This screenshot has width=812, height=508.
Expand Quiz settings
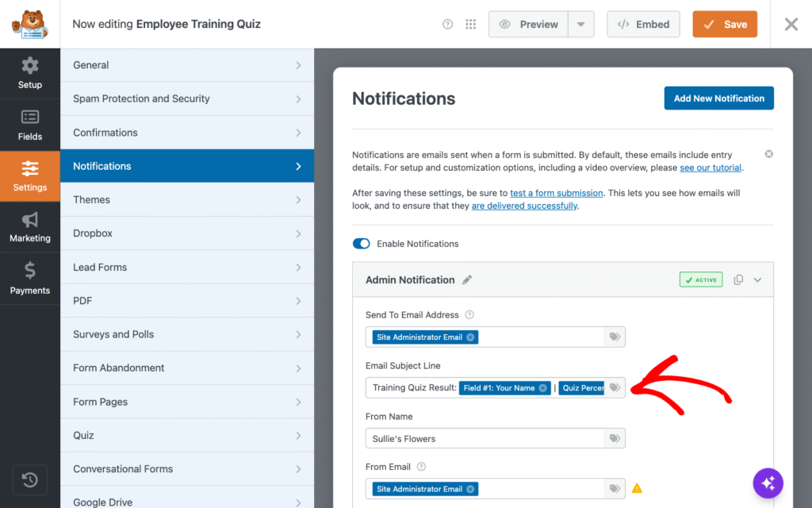pos(187,436)
